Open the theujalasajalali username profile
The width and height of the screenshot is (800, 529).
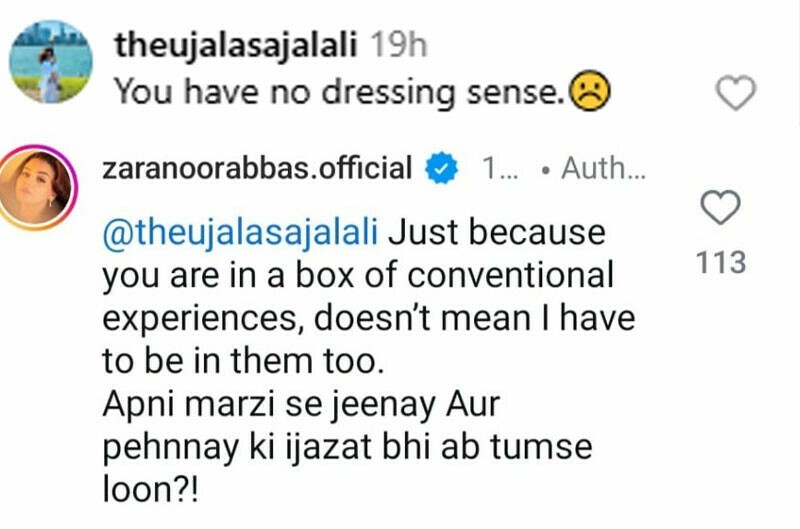click(238, 45)
